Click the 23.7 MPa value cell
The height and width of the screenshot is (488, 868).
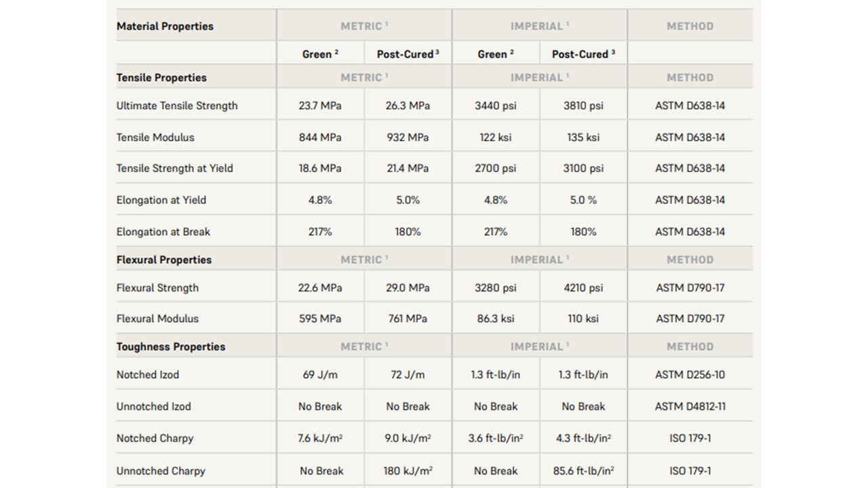320,106
